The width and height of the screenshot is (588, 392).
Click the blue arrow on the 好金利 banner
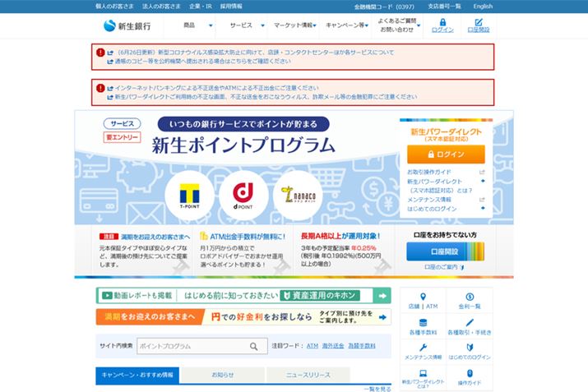(x=382, y=317)
